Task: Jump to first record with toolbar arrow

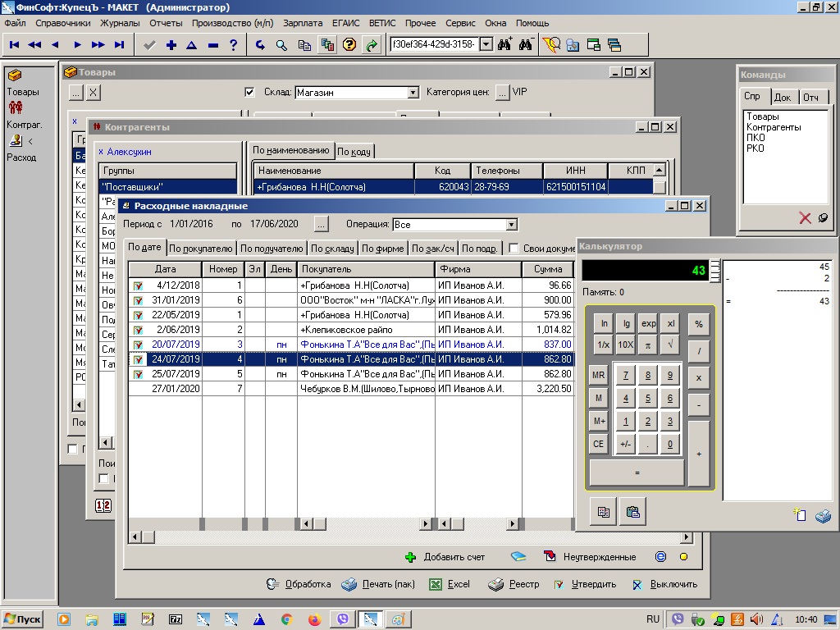Action: (x=13, y=45)
